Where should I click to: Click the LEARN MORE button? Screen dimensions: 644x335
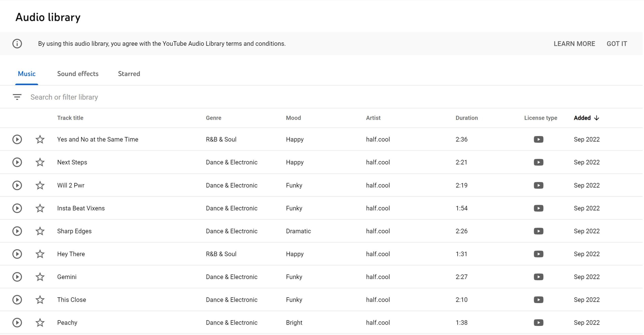point(574,44)
